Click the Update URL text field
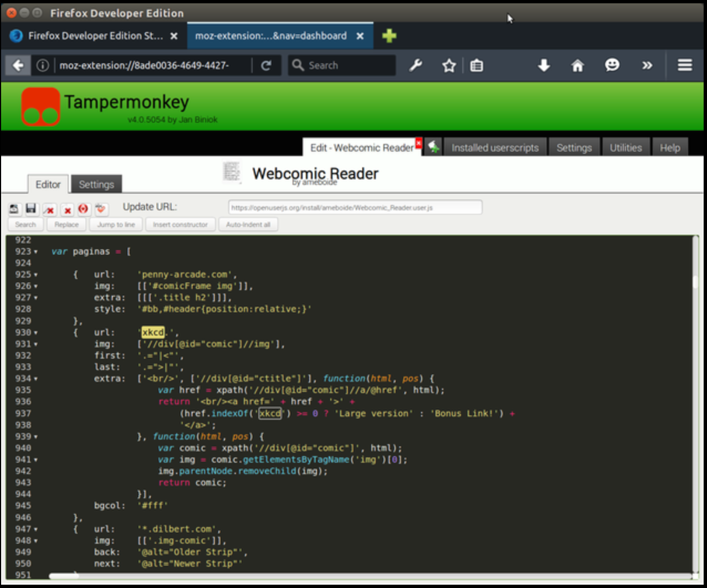This screenshot has width=707, height=588. (355, 208)
